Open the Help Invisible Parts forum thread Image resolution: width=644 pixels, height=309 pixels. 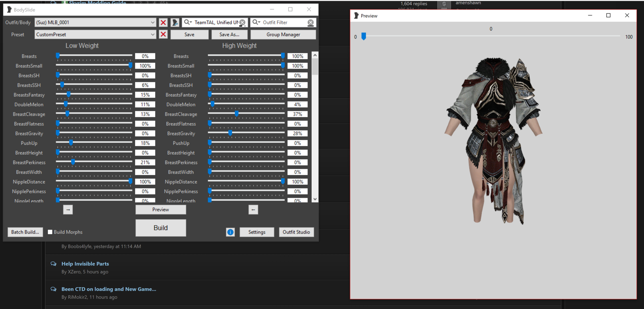85,264
